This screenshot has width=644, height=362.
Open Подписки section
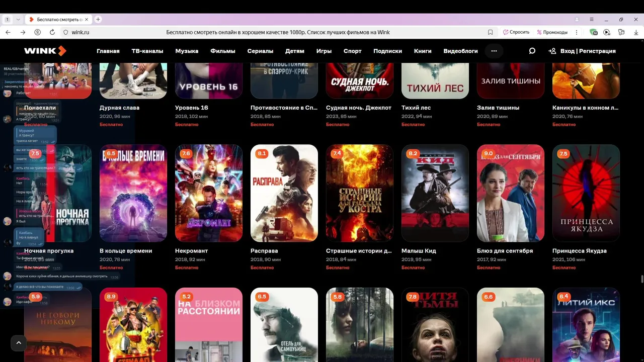387,51
